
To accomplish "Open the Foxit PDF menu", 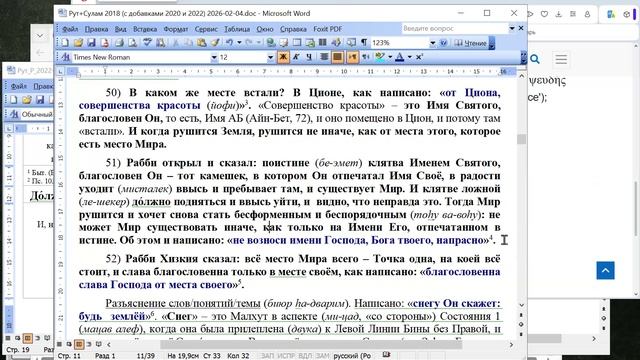I will point(327,29).
